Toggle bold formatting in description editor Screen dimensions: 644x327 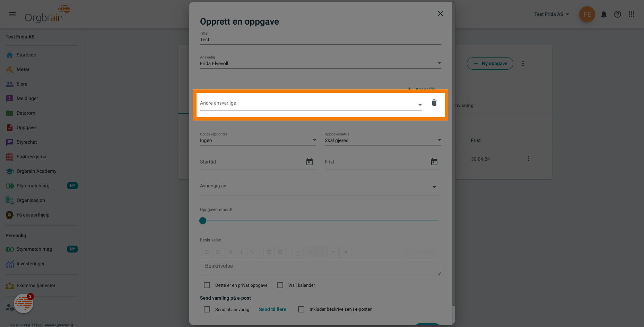(x=230, y=252)
